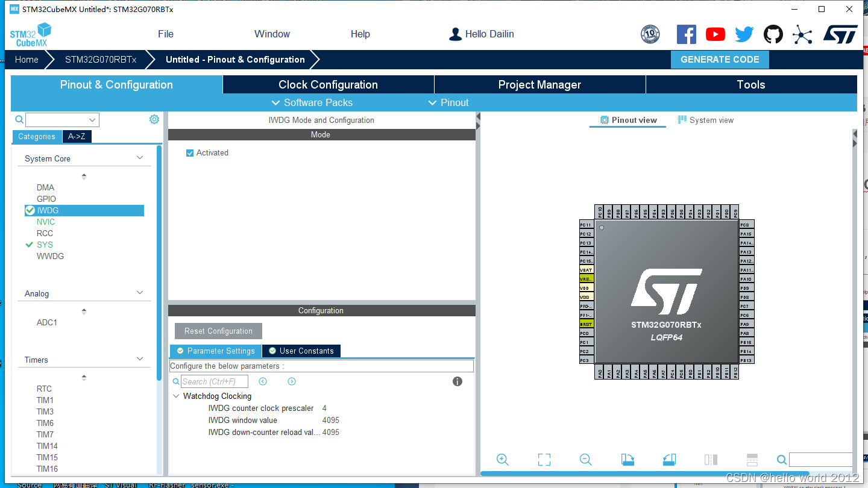The width and height of the screenshot is (868, 488).
Task: Click the Reset Configuration button
Action: (x=218, y=331)
